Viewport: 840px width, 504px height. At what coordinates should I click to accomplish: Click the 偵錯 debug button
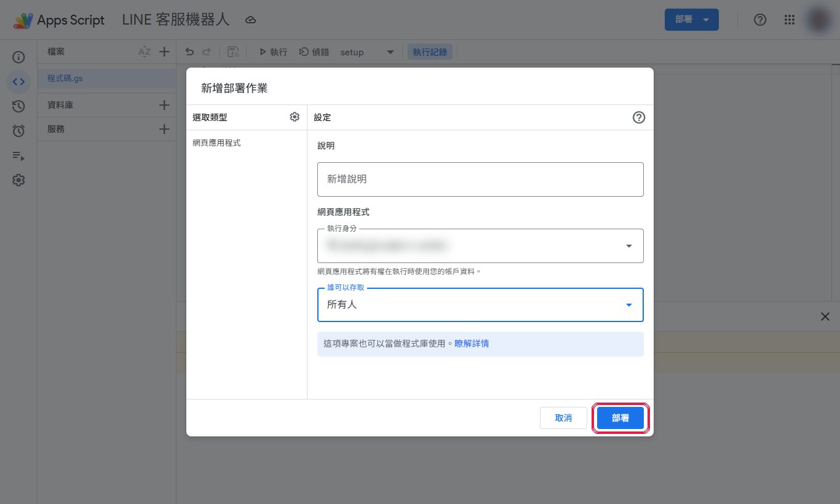(314, 52)
